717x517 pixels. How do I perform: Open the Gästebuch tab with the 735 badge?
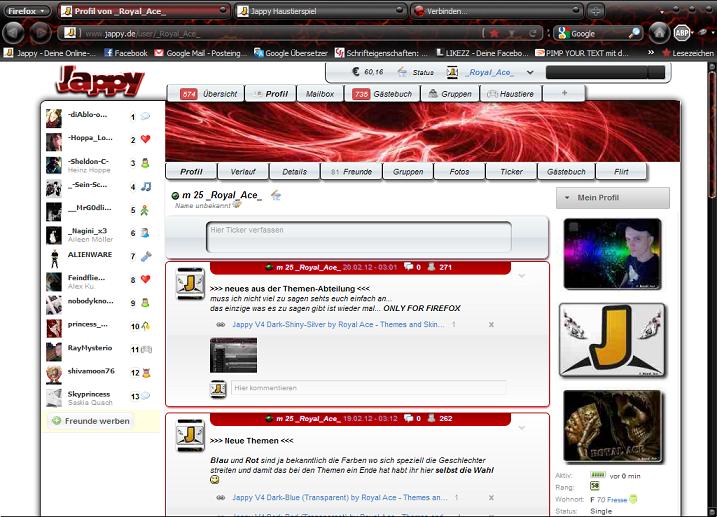tap(382, 94)
